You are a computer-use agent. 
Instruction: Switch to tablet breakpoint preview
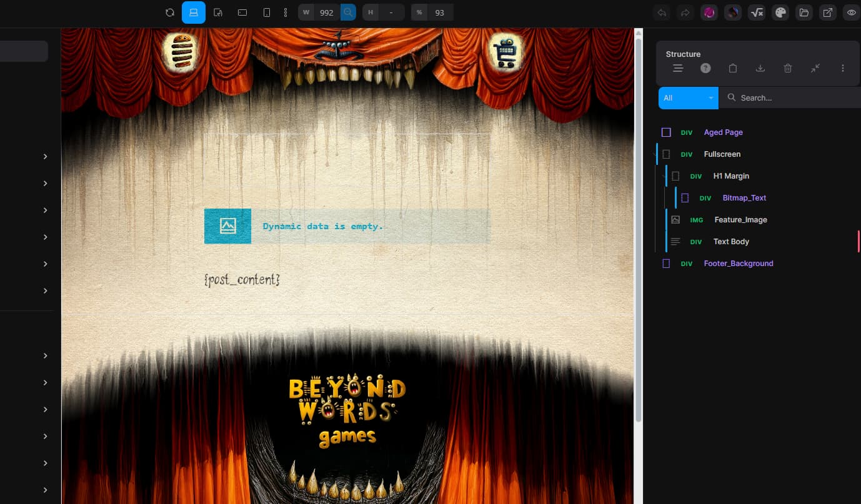(218, 12)
